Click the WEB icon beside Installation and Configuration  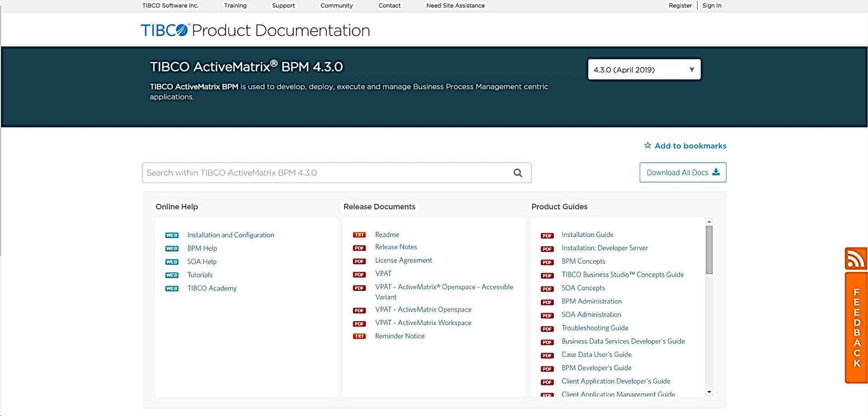coord(172,235)
